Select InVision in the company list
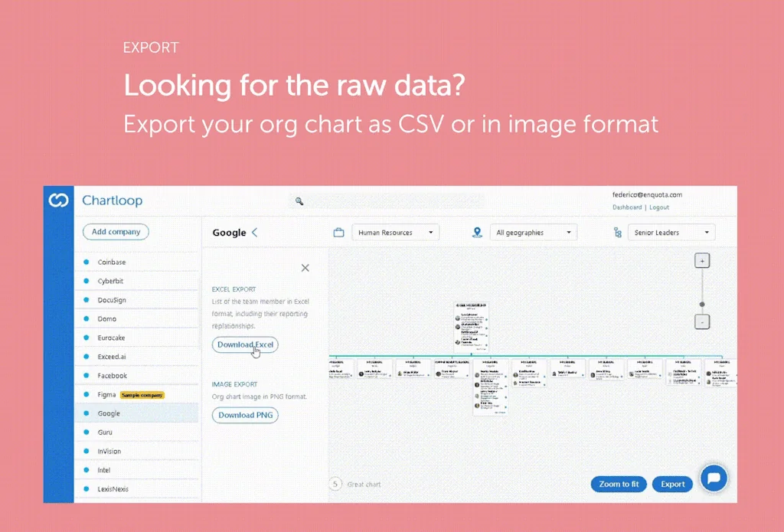 (136, 451)
